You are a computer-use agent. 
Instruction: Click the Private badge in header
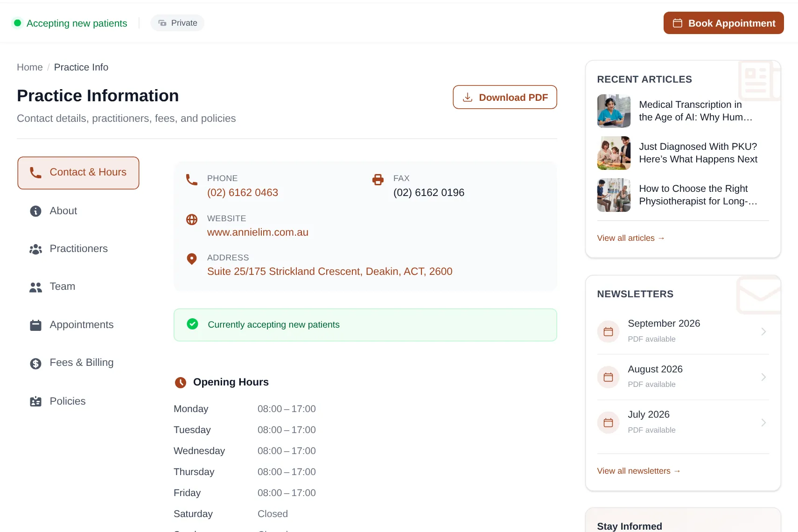click(x=177, y=23)
